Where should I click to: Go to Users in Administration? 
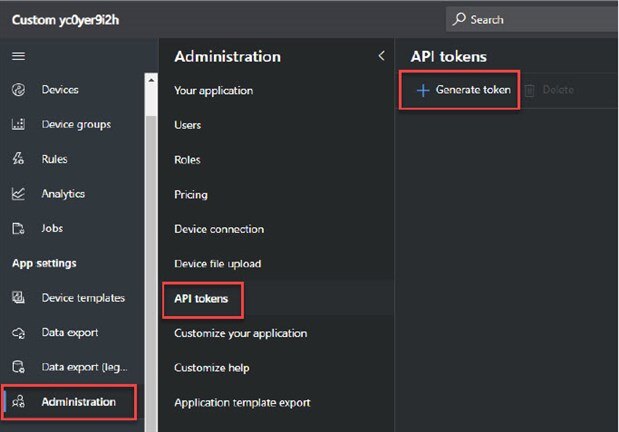(187, 125)
